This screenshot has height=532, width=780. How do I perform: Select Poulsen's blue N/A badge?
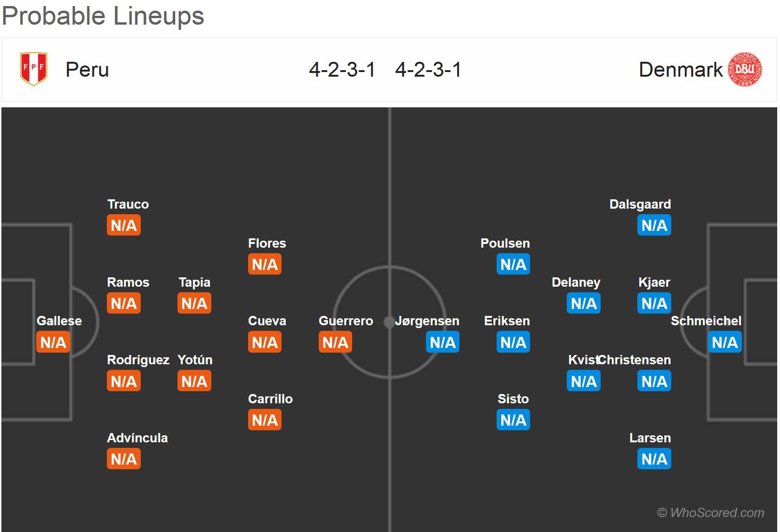[x=513, y=264]
